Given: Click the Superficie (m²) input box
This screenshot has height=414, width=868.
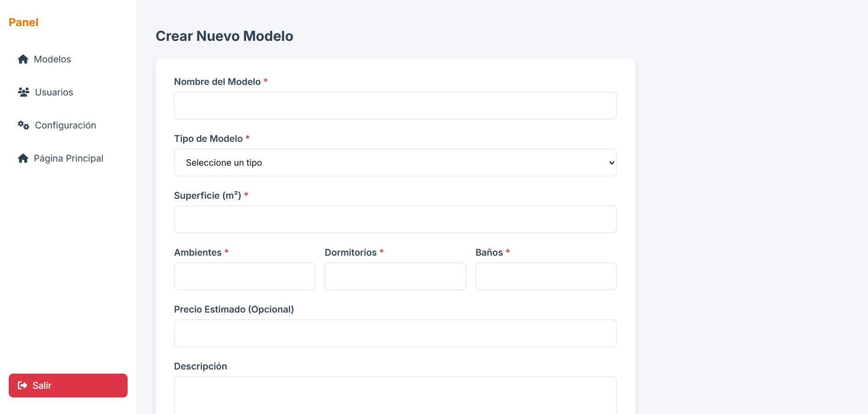Looking at the screenshot, I should tap(395, 219).
